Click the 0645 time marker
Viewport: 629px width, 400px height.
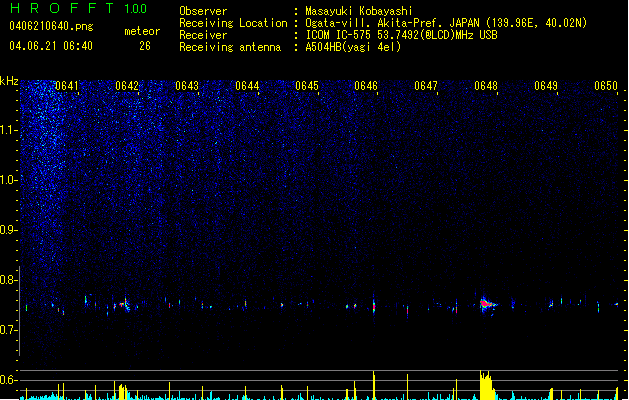coord(307,86)
